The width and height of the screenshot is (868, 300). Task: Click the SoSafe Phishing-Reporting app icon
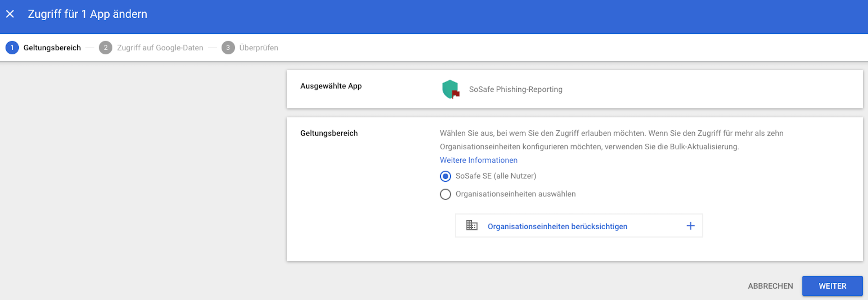[x=451, y=89]
